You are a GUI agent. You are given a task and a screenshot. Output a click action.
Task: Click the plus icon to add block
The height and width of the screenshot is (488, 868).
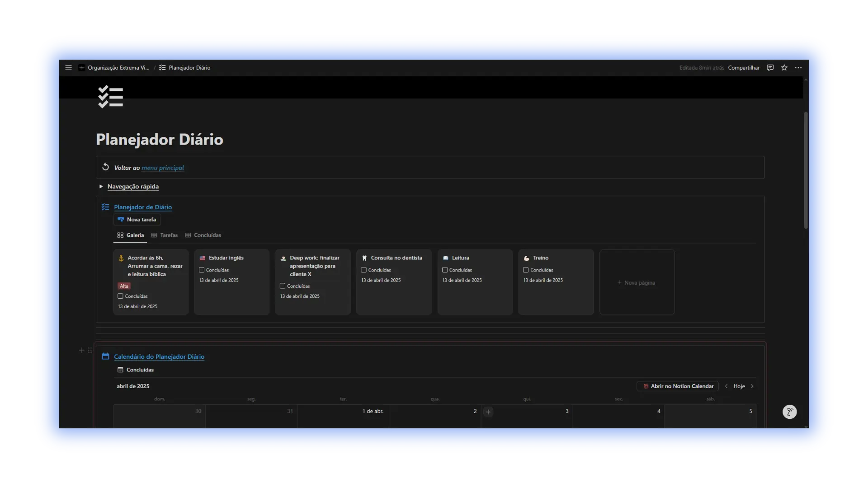pos(82,350)
